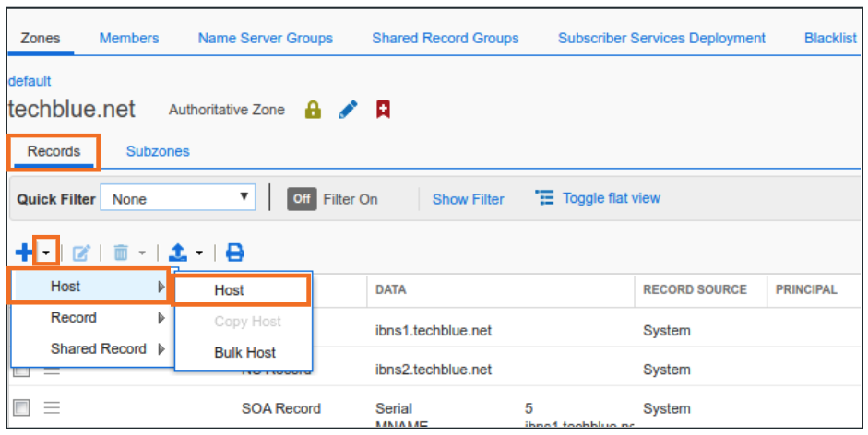Click the lock icon beside Authoritative Zone
The image size is (868, 435).
(x=313, y=110)
